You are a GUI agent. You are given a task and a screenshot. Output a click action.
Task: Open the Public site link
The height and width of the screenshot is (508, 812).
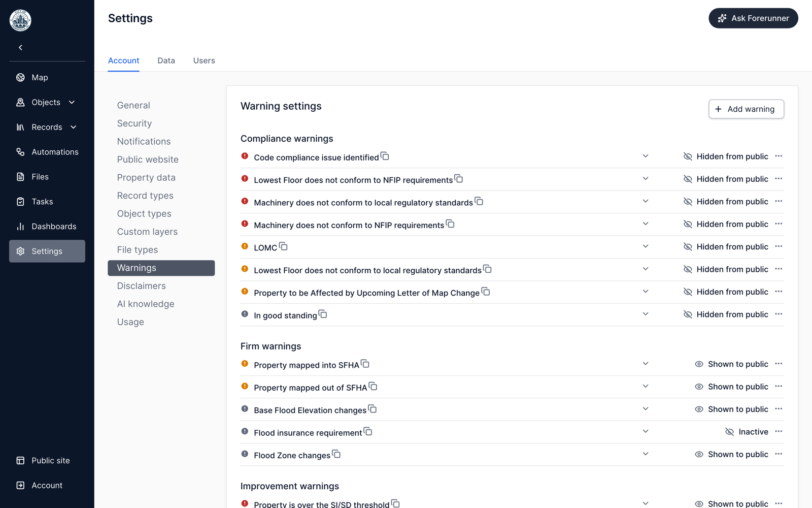point(47,461)
